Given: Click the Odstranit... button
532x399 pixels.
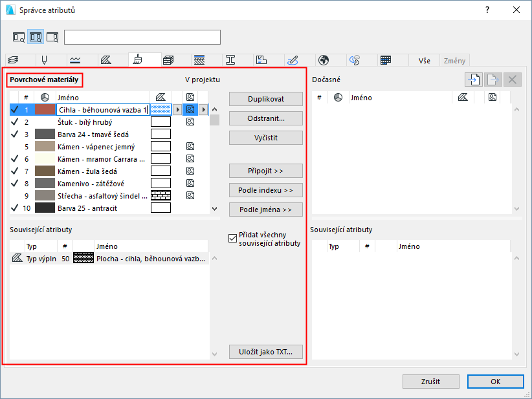Looking at the screenshot, I should pyautogui.click(x=266, y=118).
